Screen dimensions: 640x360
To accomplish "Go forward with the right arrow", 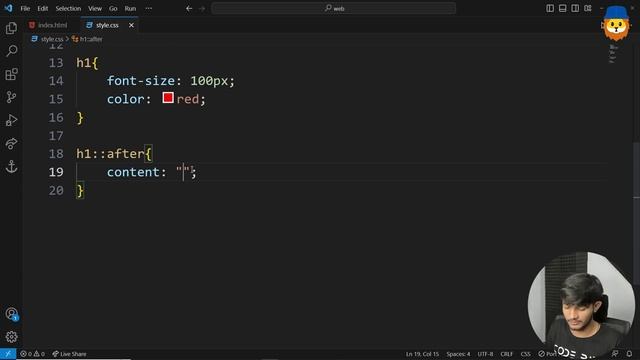I will pos(202,8).
